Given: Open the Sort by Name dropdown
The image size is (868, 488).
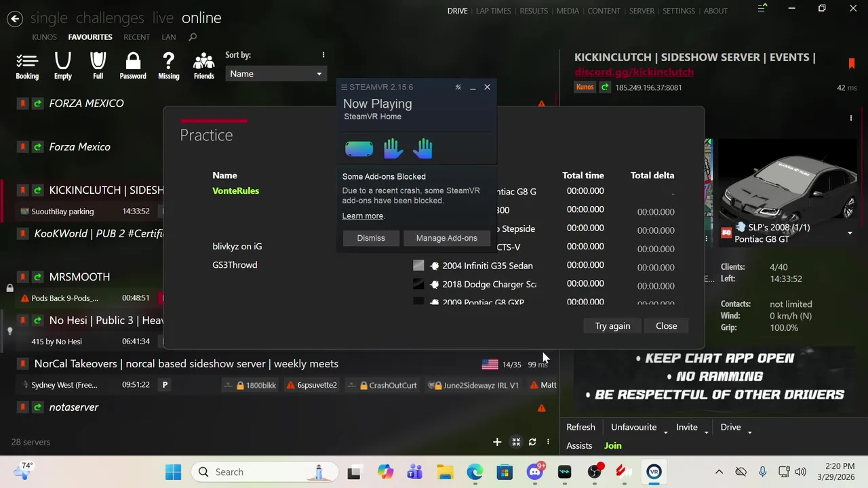Looking at the screenshot, I should [x=276, y=74].
